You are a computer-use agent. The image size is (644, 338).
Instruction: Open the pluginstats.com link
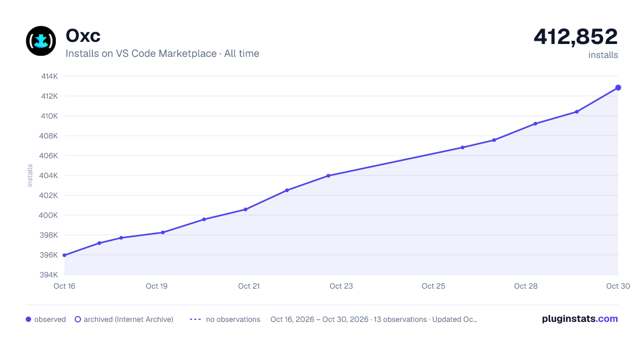[580, 319]
